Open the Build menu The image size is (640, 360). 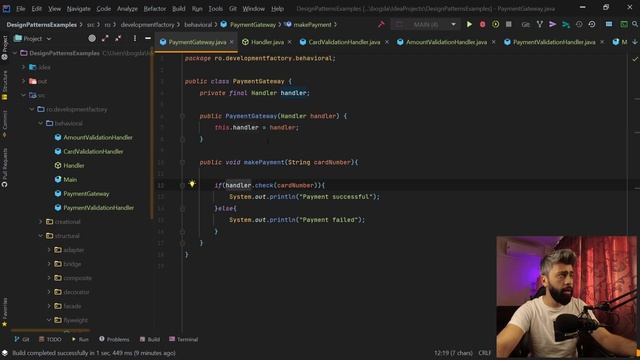(178, 9)
